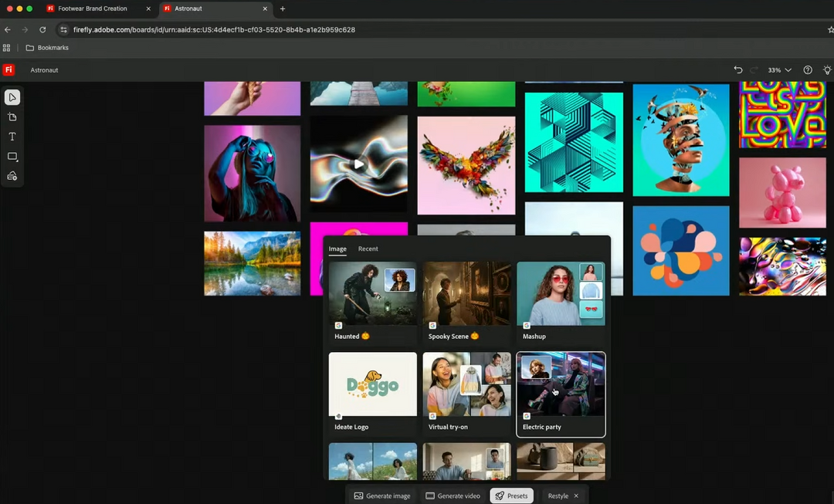
Task: Activate the Text tool
Action: [12, 137]
